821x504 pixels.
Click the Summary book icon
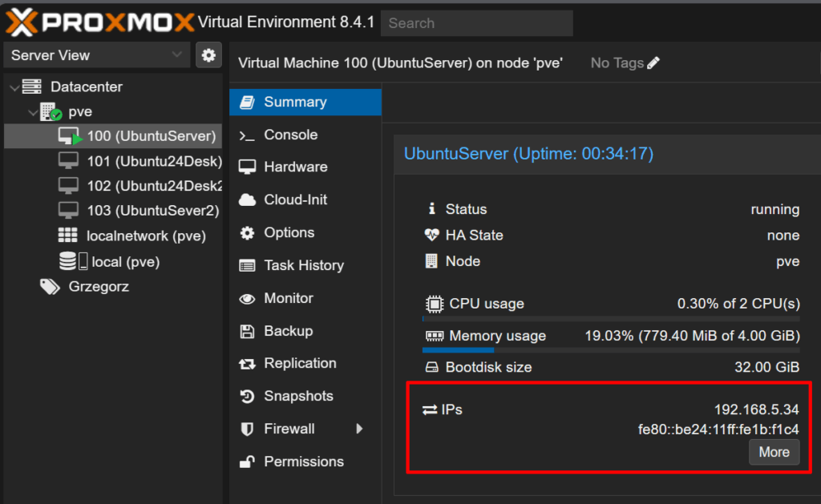(x=247, y=102)
